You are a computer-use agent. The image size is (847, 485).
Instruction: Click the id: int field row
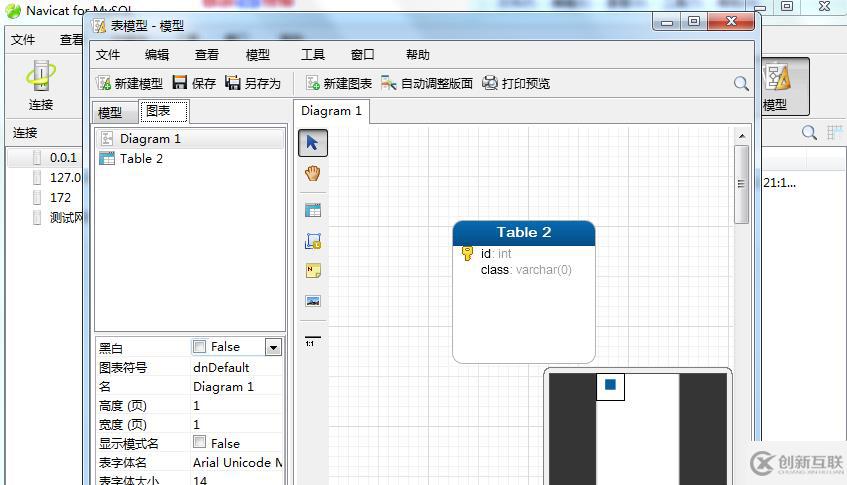click(524, 253)
